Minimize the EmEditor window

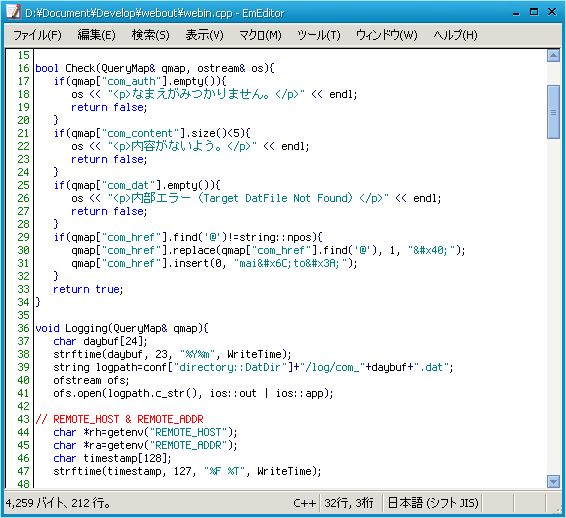point(516,13)
